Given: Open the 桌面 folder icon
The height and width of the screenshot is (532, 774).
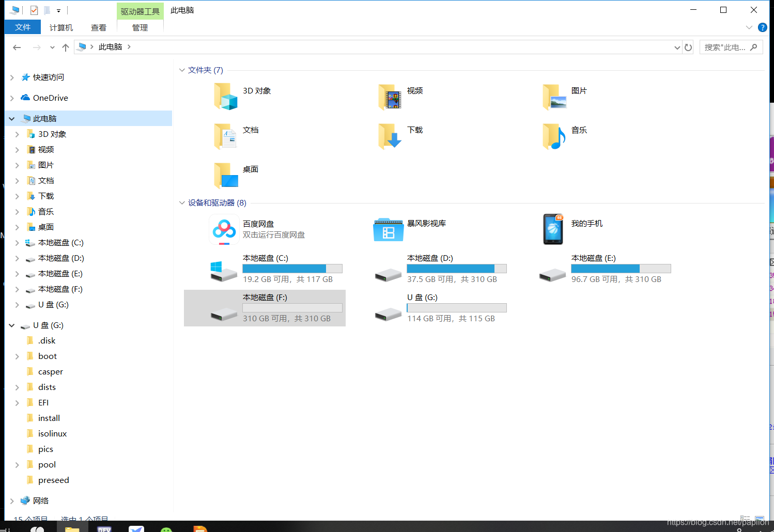Looking at the screenshot, I should coord(225,175).
